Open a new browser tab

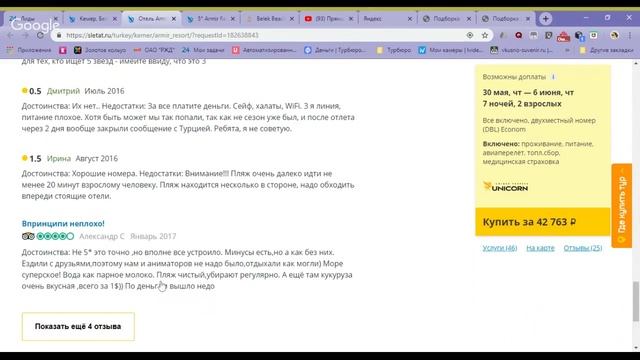point(546,19)
